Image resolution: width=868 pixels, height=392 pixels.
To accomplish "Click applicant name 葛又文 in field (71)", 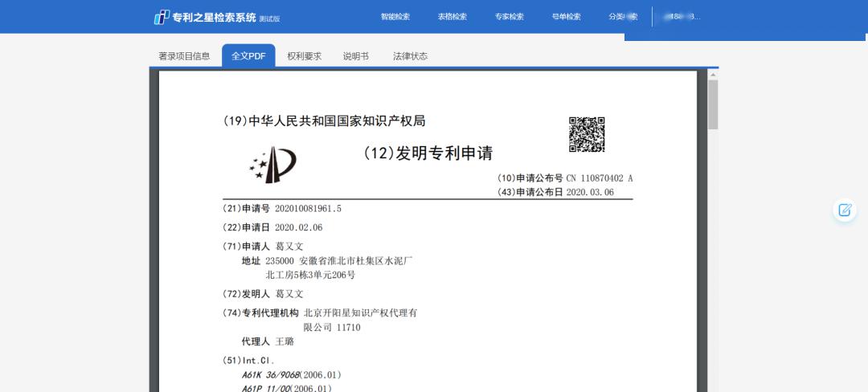I will 289,247.
